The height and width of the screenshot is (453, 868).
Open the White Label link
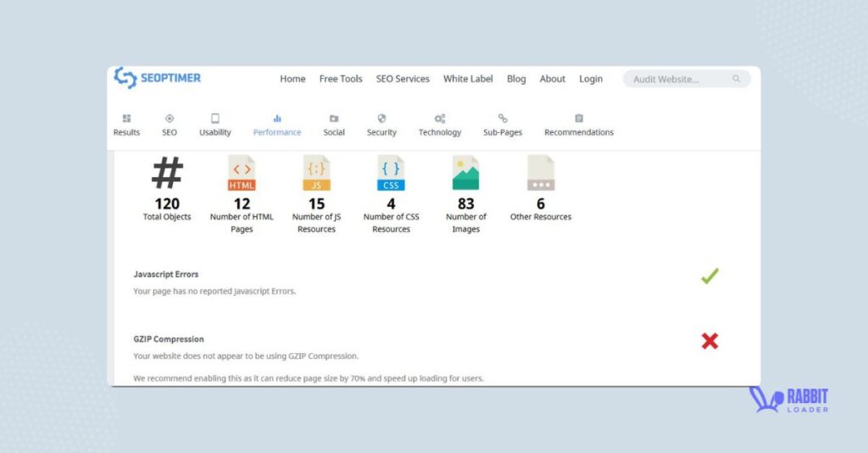[x=468, y=79]
